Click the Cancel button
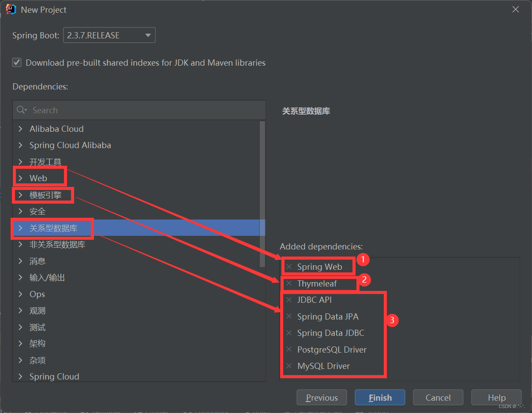 (x=438, y=398)
